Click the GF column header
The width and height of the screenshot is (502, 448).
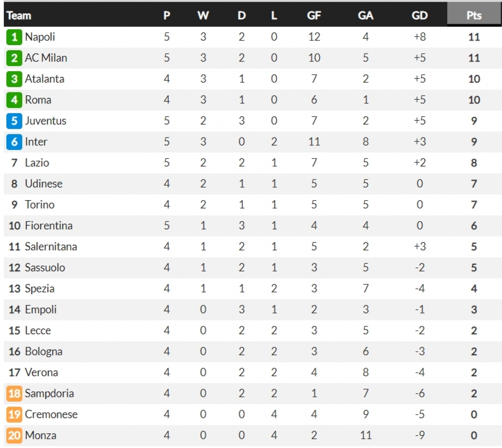click(x=314, y=15)
